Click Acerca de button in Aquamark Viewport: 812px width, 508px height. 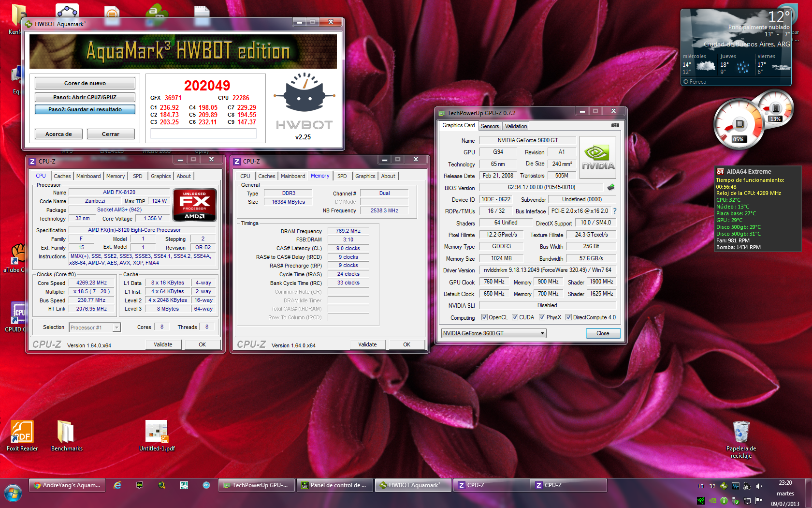pyautogui.click(x=58, y=134)
